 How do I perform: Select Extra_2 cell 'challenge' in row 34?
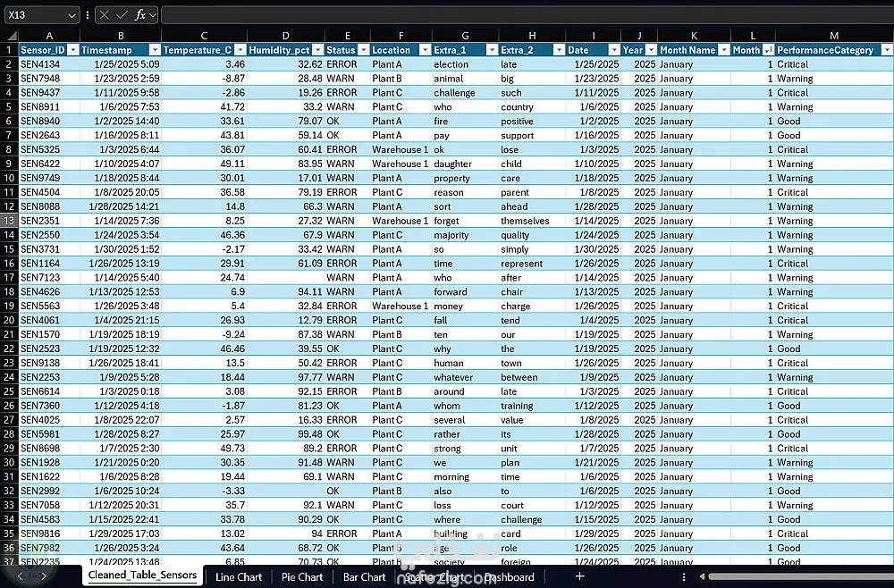pos(532,519)
